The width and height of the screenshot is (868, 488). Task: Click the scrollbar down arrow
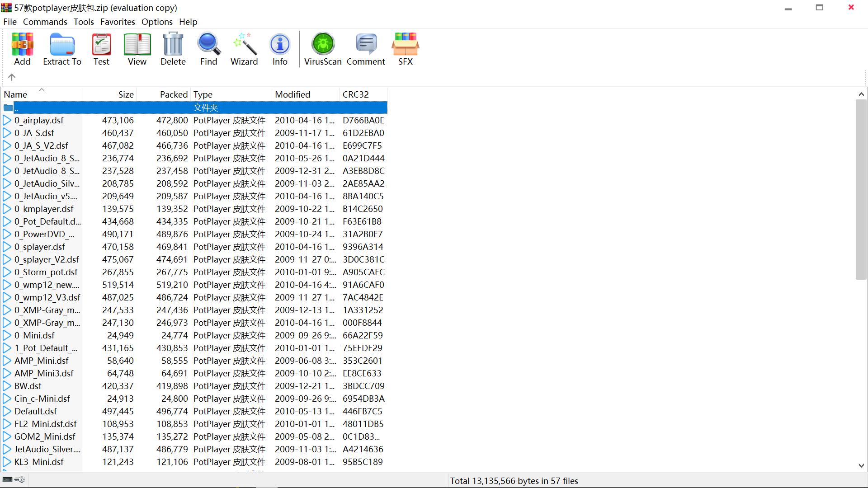(861, 465)
